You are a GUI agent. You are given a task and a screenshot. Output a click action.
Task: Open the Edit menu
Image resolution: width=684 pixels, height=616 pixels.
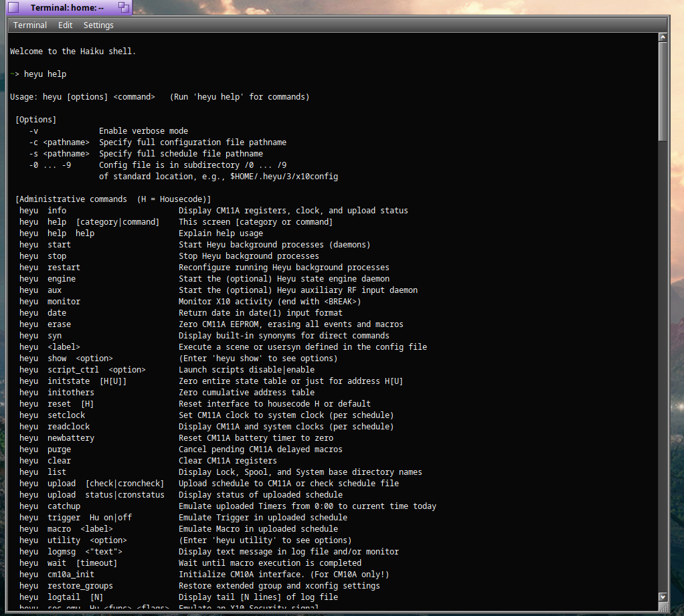click(65, 25)
